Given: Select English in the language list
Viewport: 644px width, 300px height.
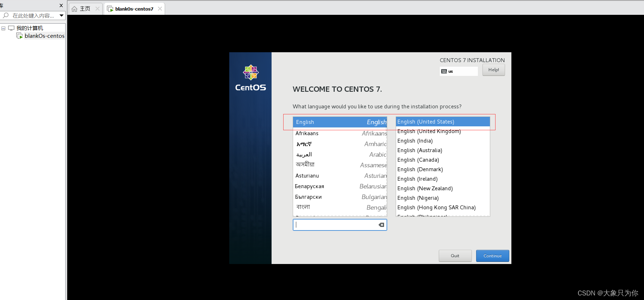Looking at the screenshot, I should [x=340, y=122].
